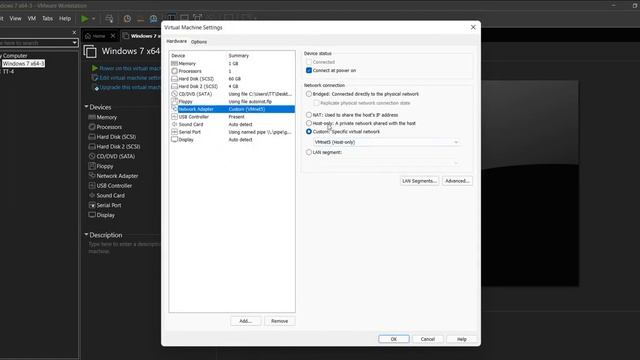Click Memory icon in main window Devices list
640x360 pixels.
(x=92, y=117)
